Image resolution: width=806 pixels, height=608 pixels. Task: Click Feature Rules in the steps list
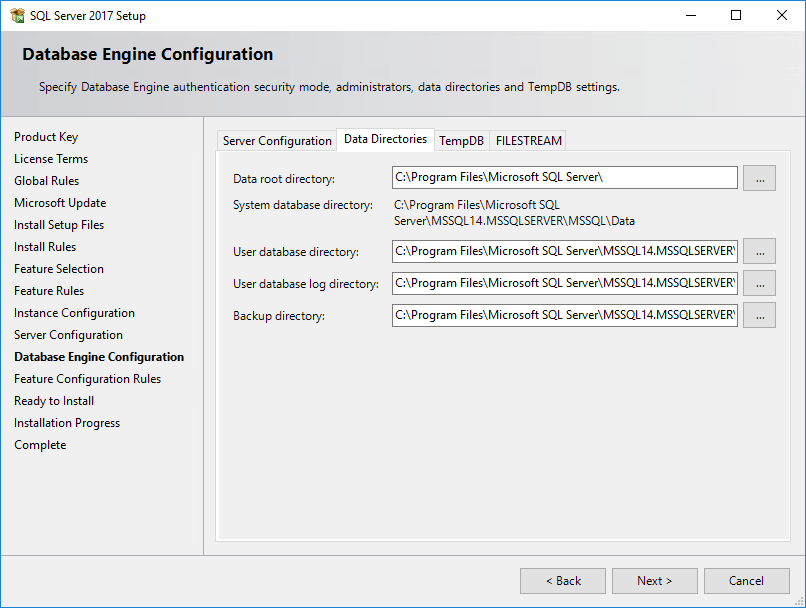pyautogui.click(x=49, y=291)
